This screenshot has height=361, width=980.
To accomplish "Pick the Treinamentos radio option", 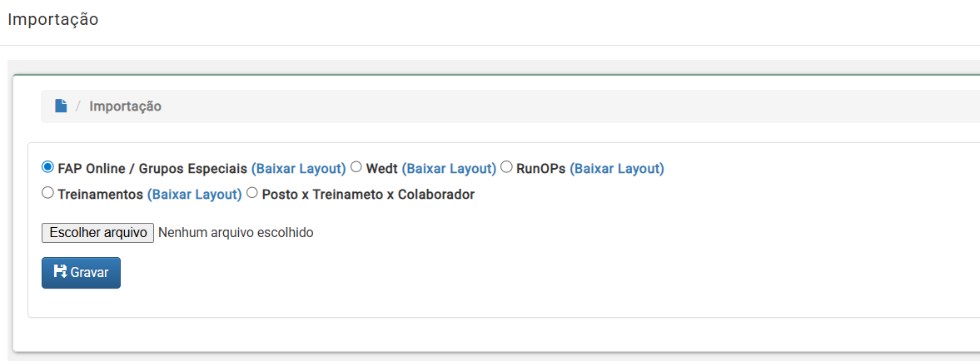I will click(47, 193).
